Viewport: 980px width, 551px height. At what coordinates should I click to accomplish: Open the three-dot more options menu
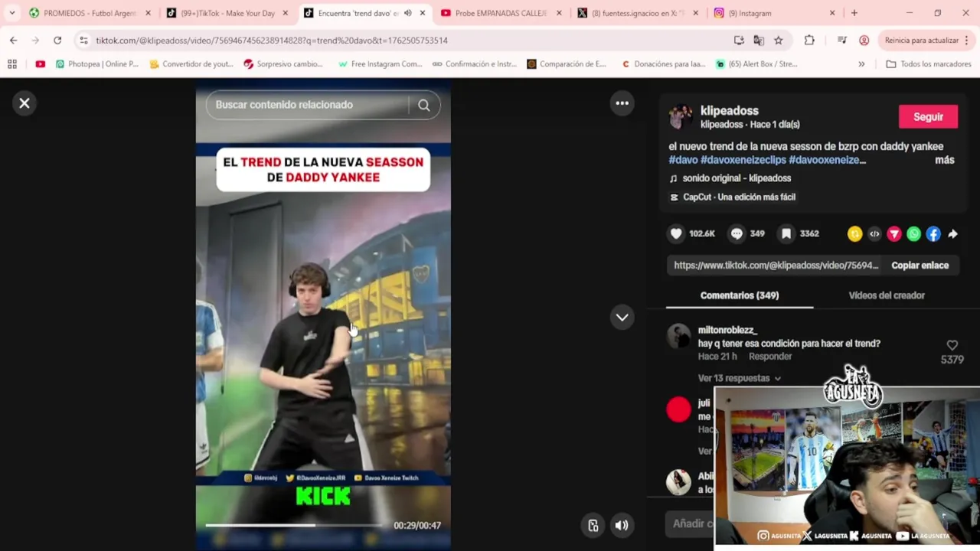pos(622,103)
